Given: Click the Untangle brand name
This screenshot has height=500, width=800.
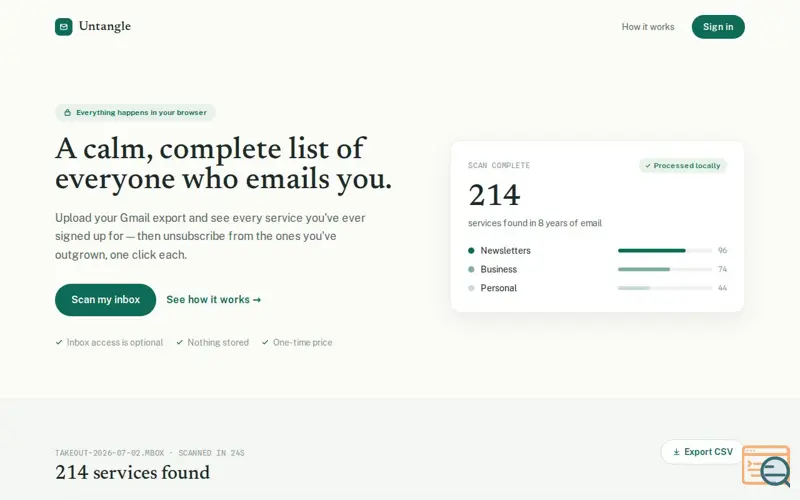Looking at the screenshot, I should point(105,27).
